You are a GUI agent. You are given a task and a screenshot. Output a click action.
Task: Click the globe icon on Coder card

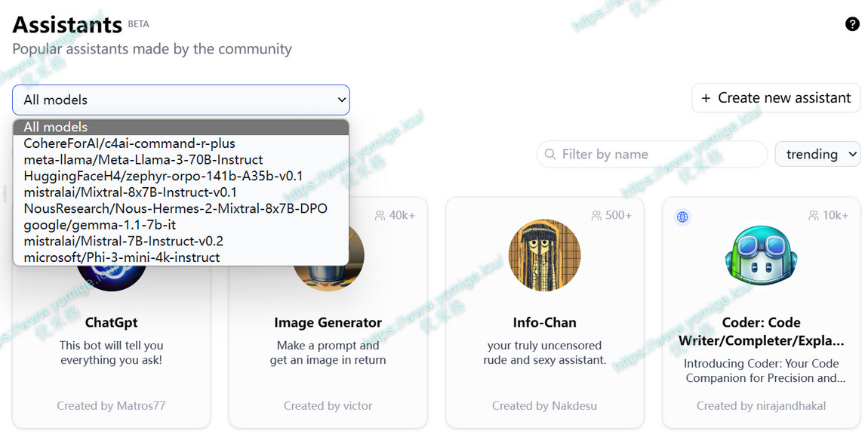click(x=682, y=217)
